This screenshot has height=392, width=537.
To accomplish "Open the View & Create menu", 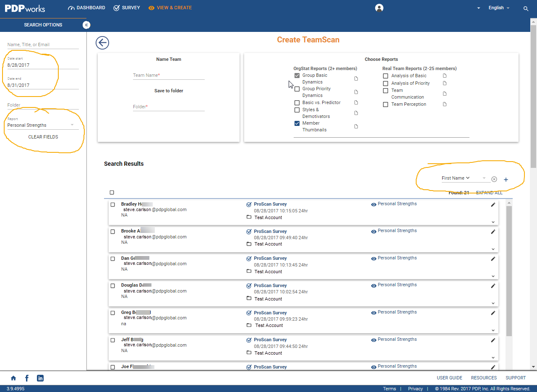I will [x=170, y=8].
